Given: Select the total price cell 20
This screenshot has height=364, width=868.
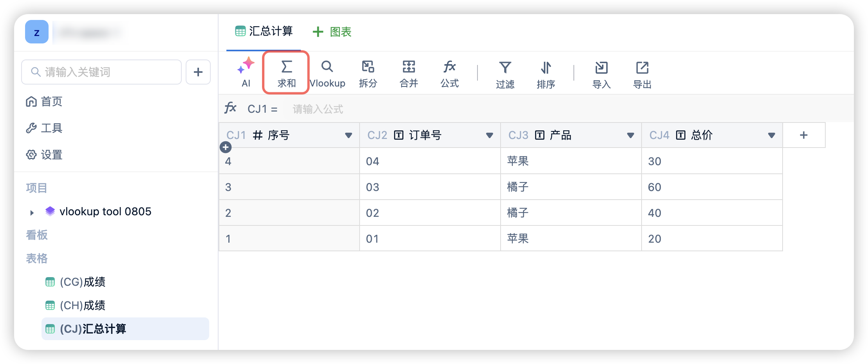Looking at the screenshot, I should pyautogui.click(x=712, y=238).
